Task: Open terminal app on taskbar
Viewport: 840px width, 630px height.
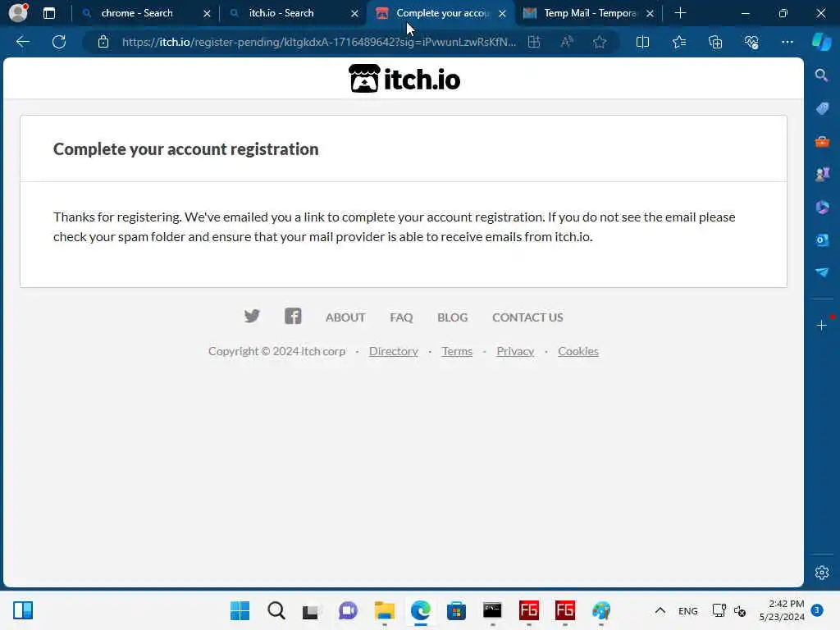Action: pos(492,610)
